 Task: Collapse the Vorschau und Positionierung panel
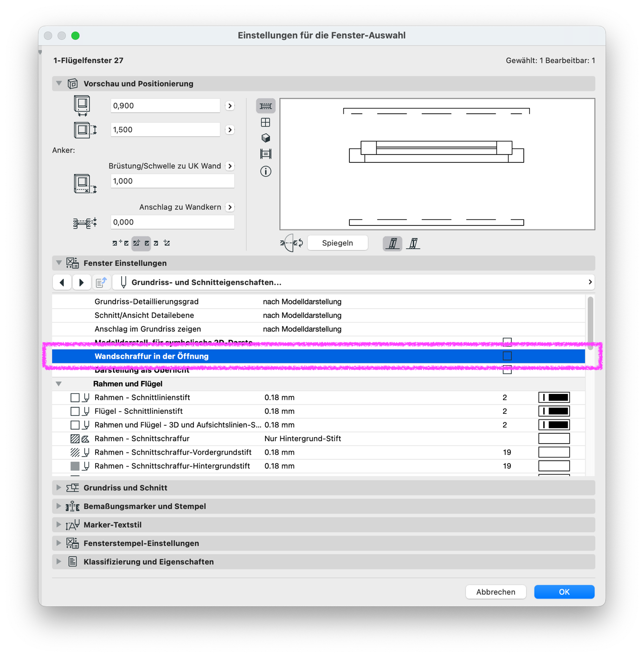tap(59, 84)
